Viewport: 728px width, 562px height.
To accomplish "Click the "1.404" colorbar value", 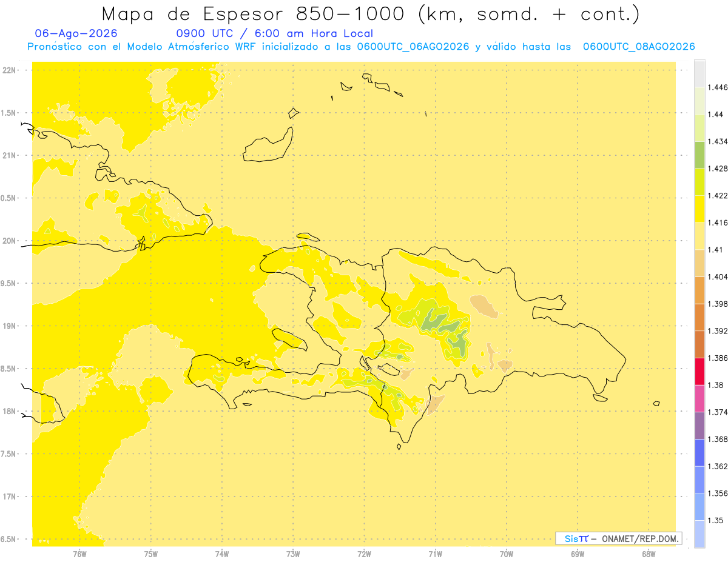I will click(x=718, y=277).
